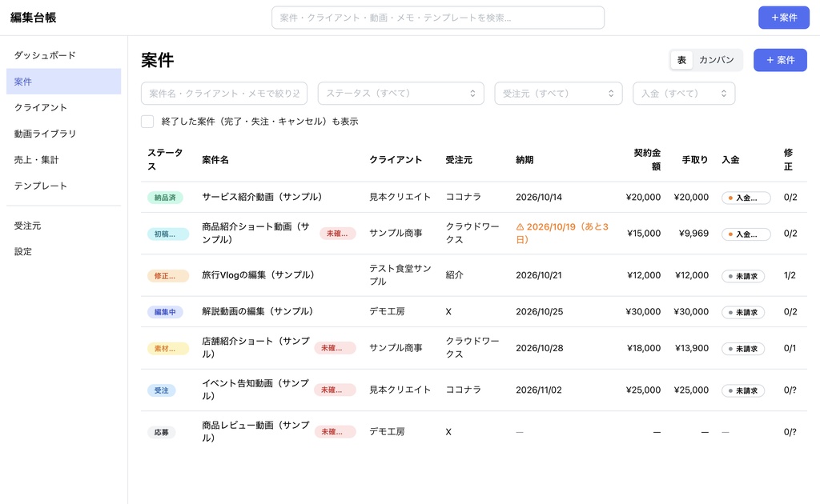Image resolution: width=820 pixels, height=504 pixels.
Task: Click the 手取り column header
Action: (695, 160)
